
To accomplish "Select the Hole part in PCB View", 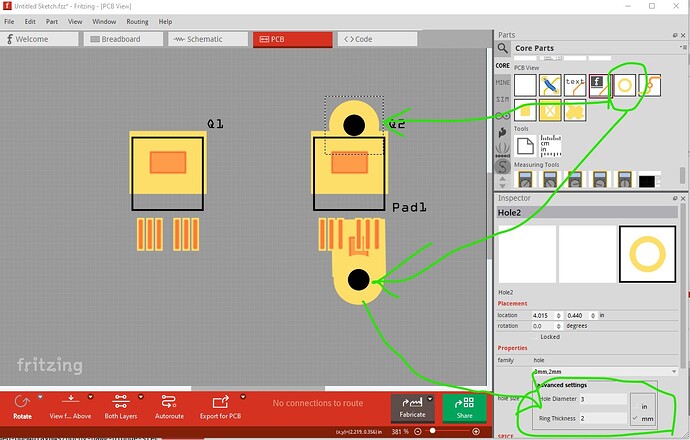I will (626, 86).
